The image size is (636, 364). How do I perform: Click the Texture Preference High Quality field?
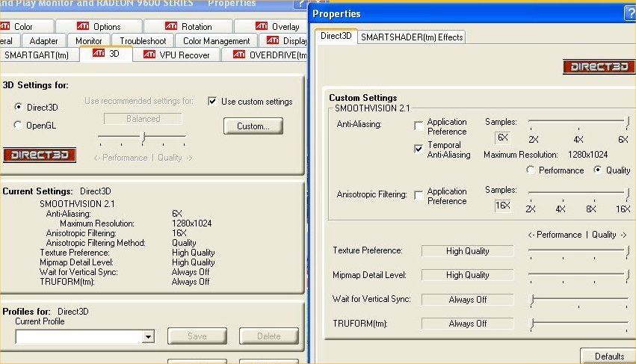tap(467, 251)
